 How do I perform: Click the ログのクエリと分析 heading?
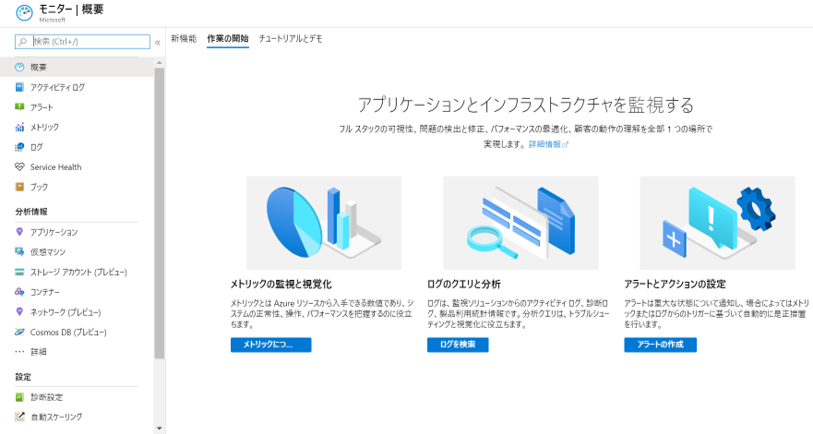[464, 284]
